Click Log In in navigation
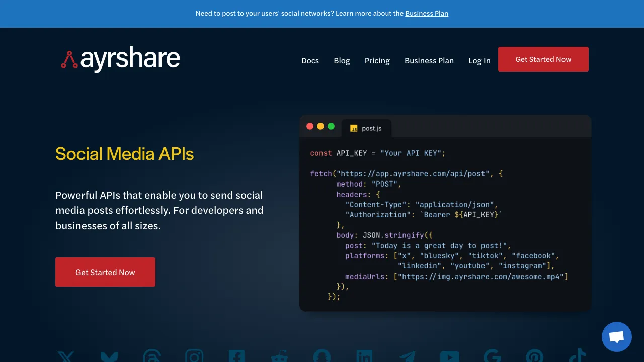The height and width of the screenshot is (362, 644). (x=479, y=60)
